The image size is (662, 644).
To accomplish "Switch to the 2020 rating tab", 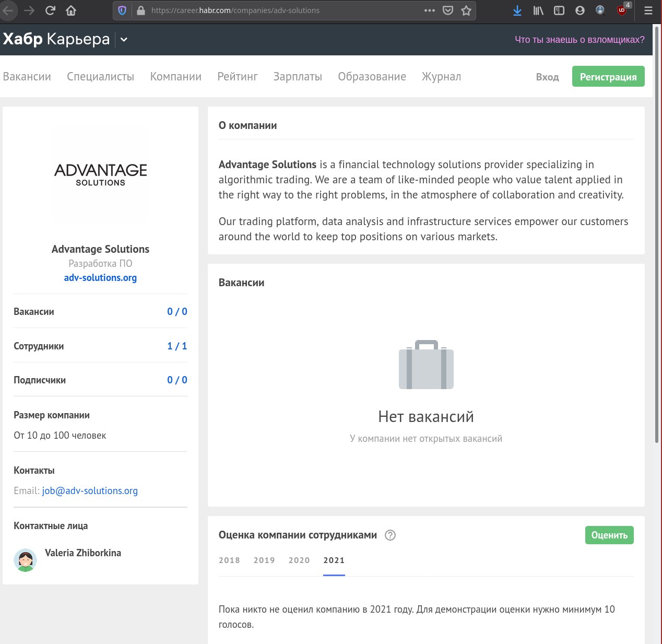I will point(299,560).
